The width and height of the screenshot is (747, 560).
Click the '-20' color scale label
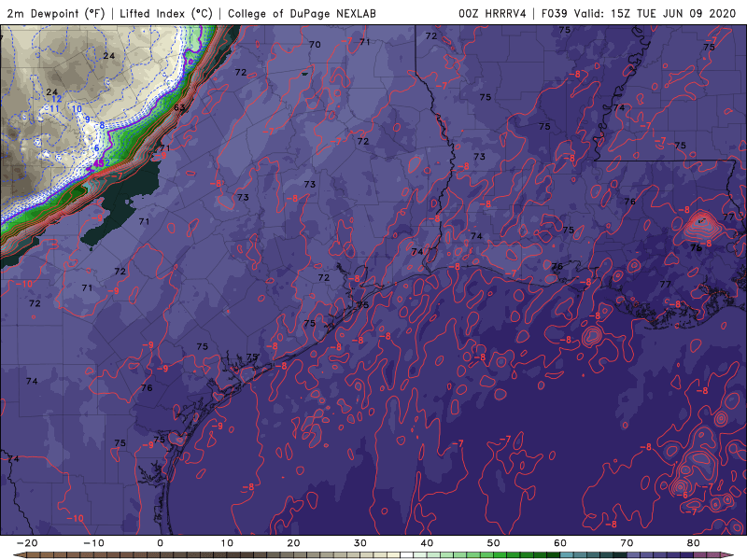(x=27, y=543)
